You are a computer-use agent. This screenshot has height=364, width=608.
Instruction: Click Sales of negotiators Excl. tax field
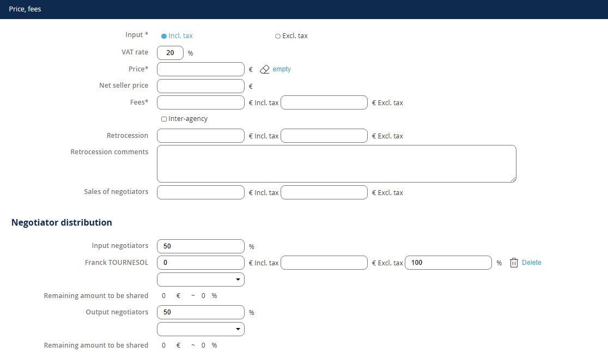[324, 192]
